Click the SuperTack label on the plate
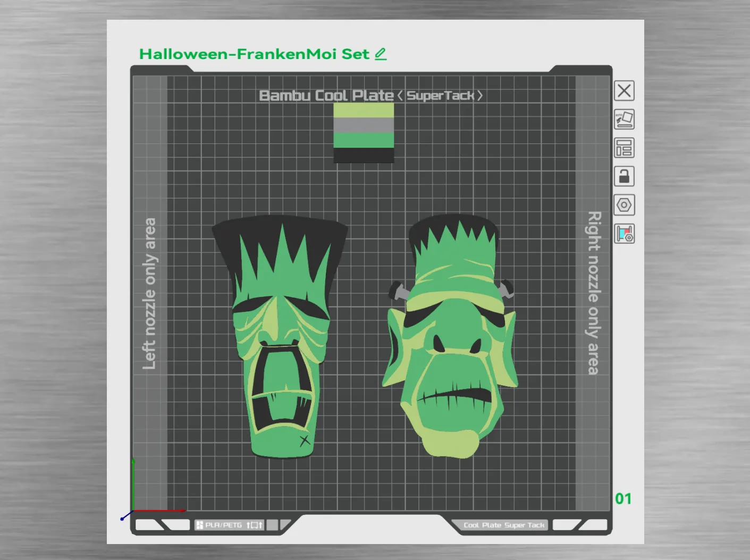 coord(441,96)
